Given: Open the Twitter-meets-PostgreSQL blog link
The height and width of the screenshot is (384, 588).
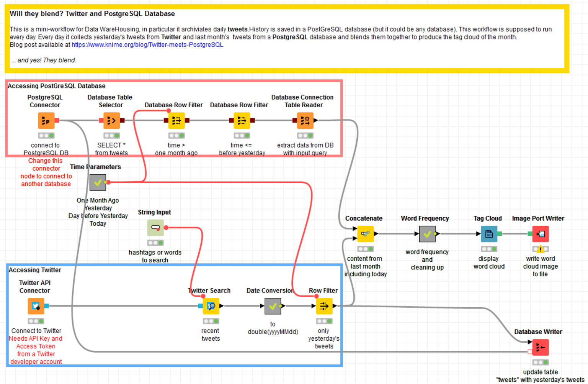Looking at the screenshot, I should 147,45.
